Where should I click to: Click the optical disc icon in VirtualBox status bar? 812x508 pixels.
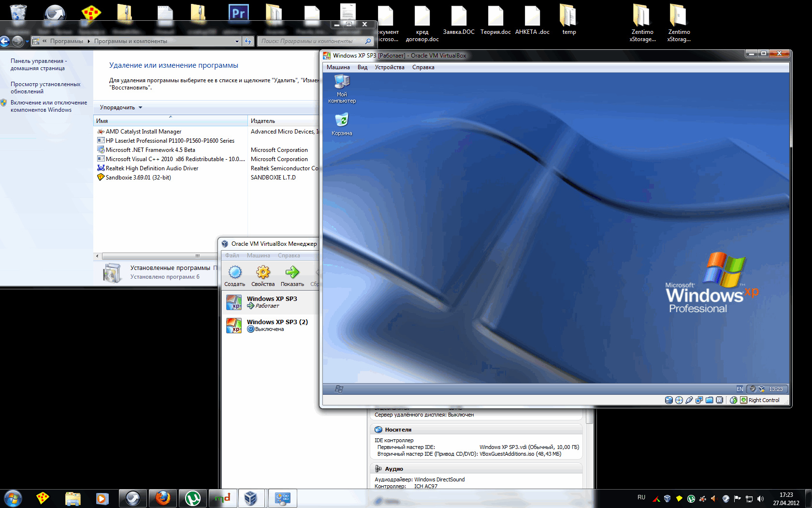tap(679, 400)
